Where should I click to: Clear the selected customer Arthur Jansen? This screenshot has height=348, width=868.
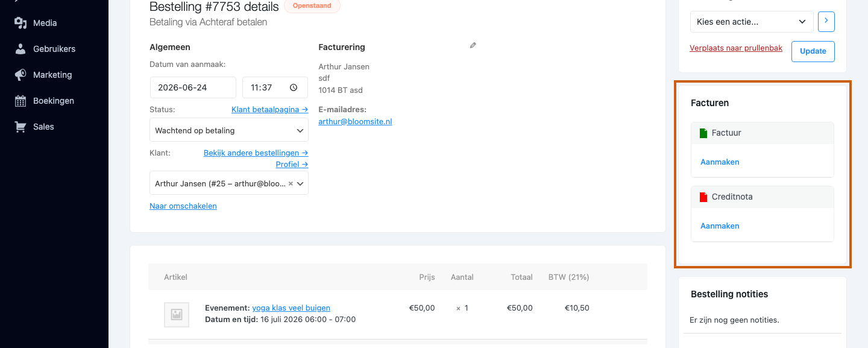tap(291, 183)
